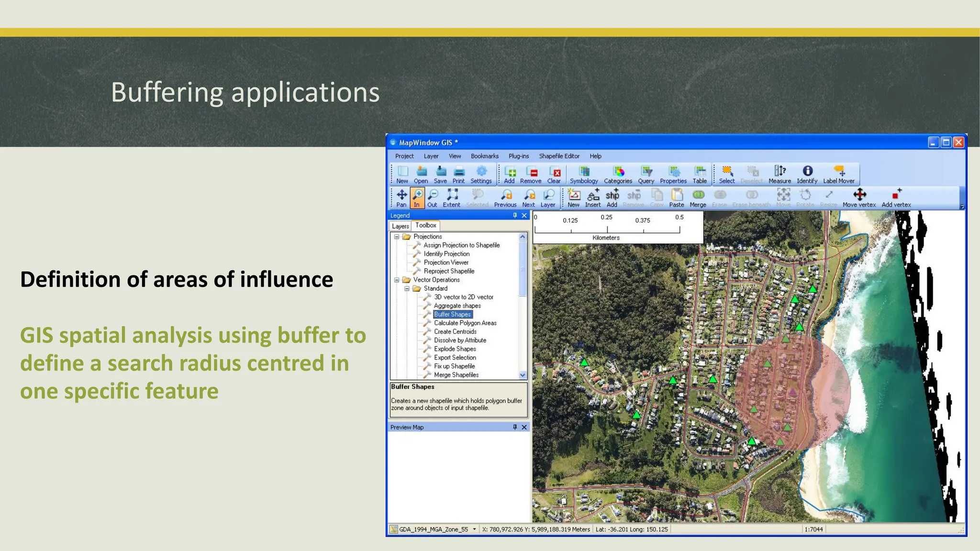Click Reproject Shapefile in toolbox
980x551 pixels.
(x=449, y=271)
